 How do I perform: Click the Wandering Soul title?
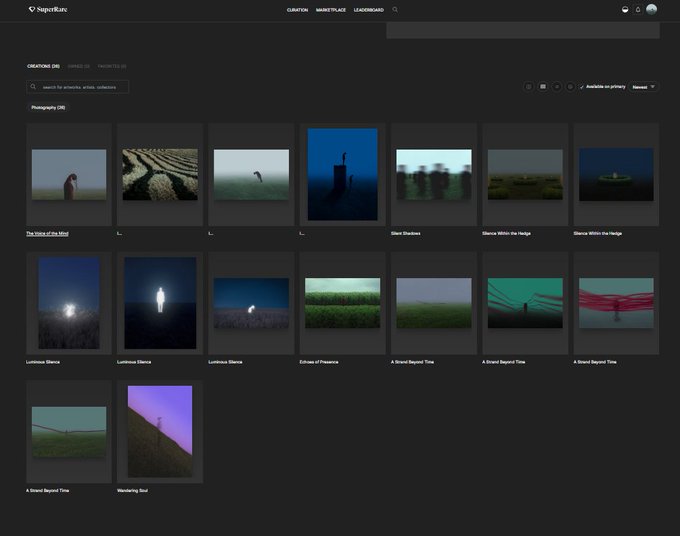click(132, 490)
